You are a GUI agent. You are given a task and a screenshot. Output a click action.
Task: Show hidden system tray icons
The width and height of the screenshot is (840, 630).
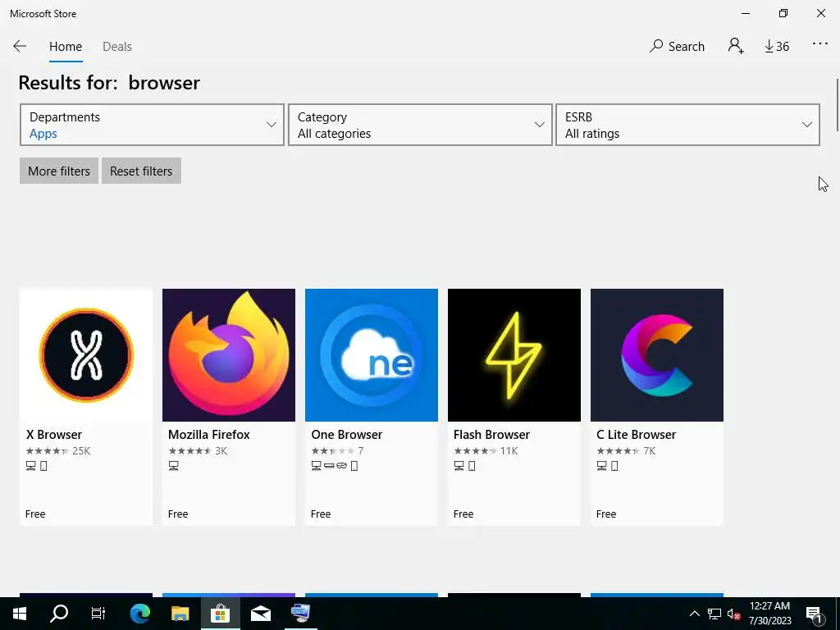pos(694,614)
